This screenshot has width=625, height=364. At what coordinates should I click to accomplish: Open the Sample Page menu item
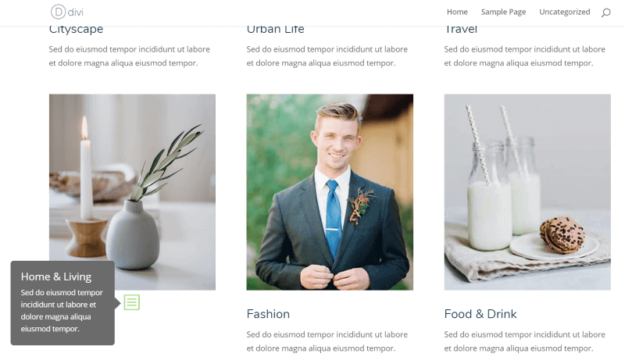pos(503,12)
